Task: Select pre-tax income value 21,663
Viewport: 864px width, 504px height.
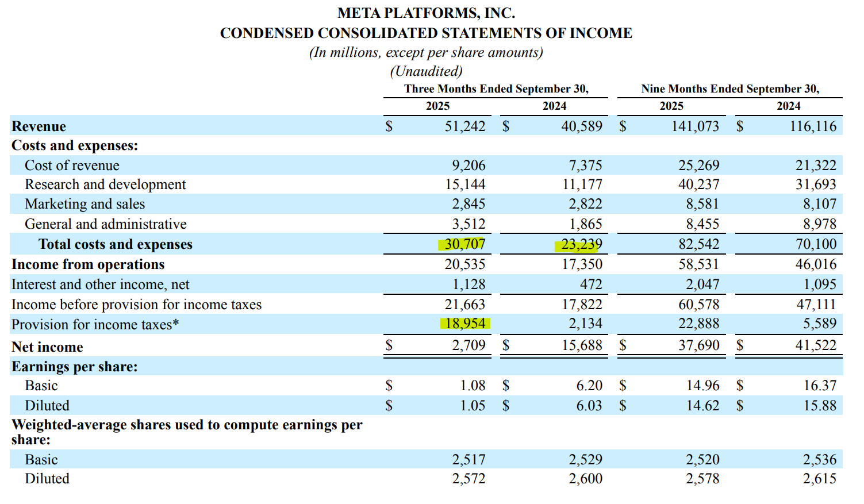Action: coord(465,305)
